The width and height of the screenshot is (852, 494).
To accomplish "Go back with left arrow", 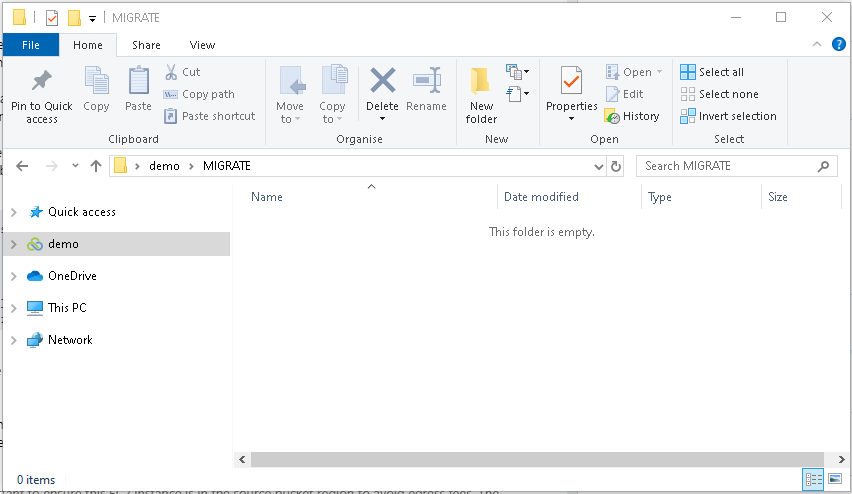I will tap(22, 166).
